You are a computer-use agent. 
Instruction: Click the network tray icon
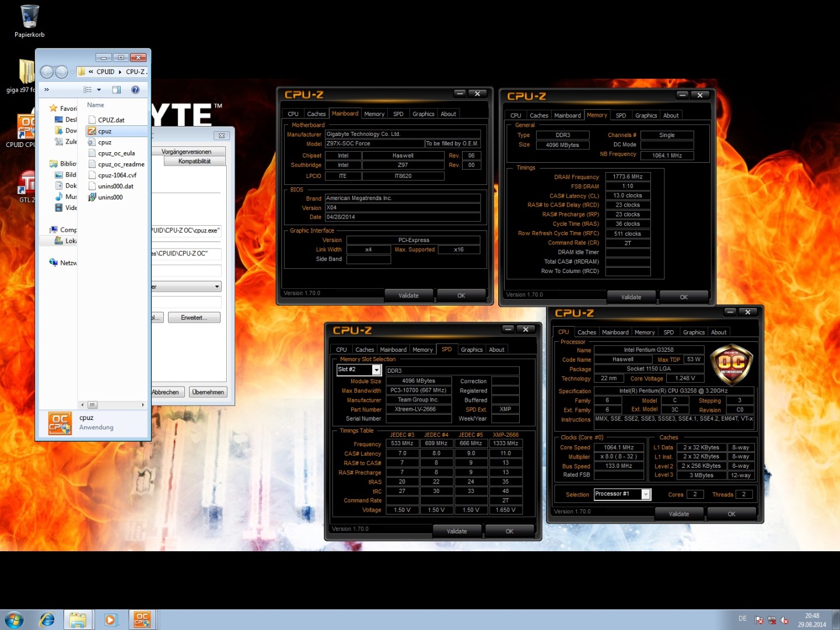[x=772, y=621]
